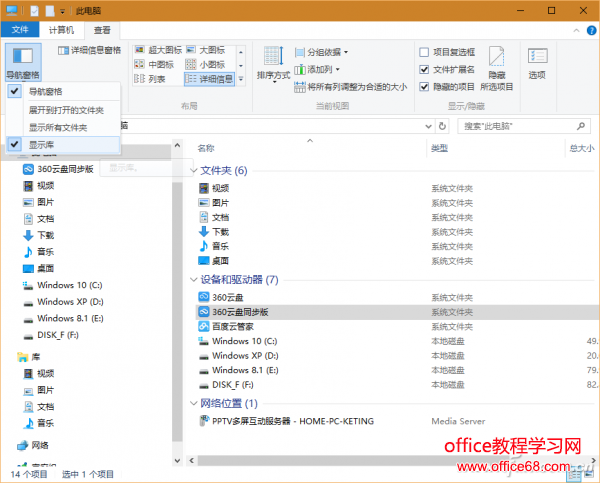
Task: Open 视频 under 库 in navigation pane
Action: click(x=39, y=373)
